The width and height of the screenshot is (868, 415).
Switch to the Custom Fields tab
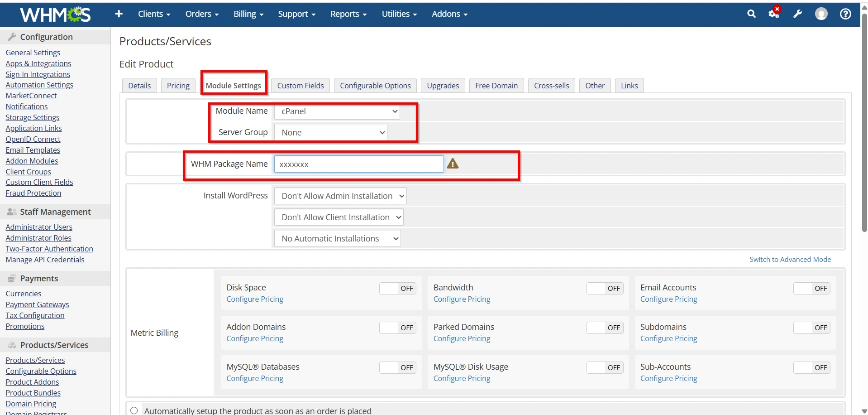pos(300,86)
